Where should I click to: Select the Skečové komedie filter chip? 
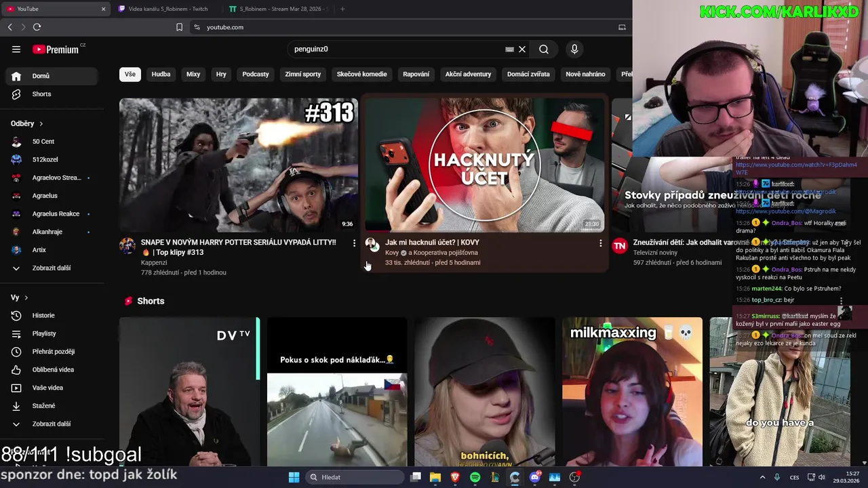click(x=361, y=75)
